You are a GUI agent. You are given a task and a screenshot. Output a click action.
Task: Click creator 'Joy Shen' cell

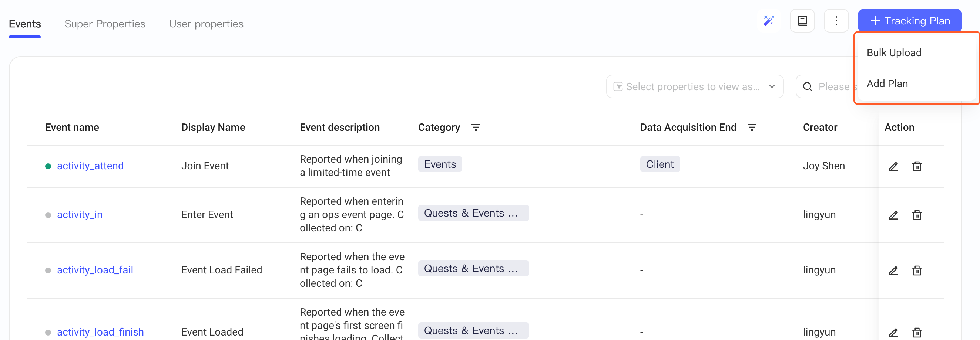[824, 166]
